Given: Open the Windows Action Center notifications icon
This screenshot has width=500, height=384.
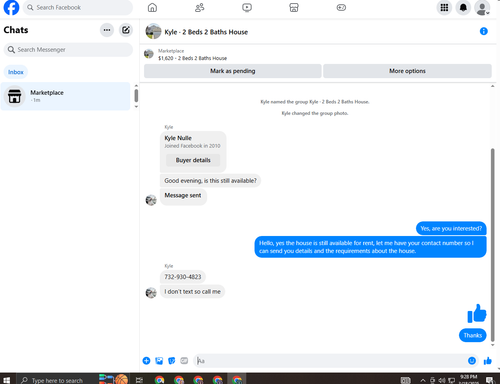Looking at the screenshot, I should pos(490,380).
